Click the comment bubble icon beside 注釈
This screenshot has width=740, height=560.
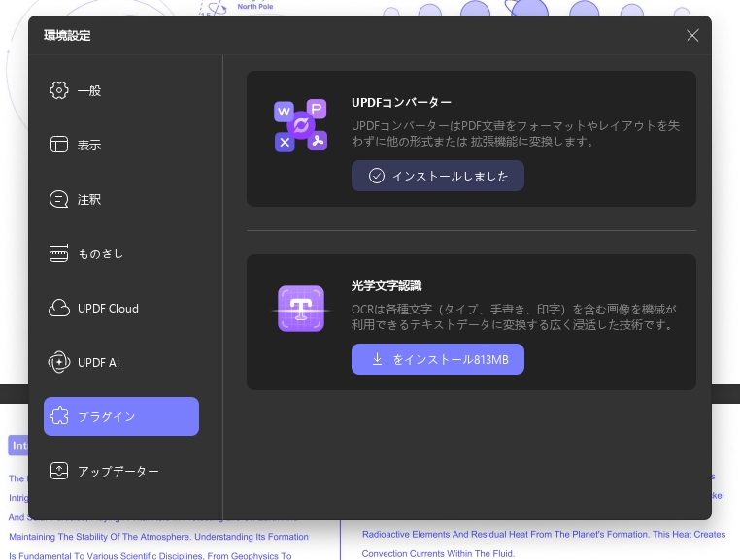59,199
